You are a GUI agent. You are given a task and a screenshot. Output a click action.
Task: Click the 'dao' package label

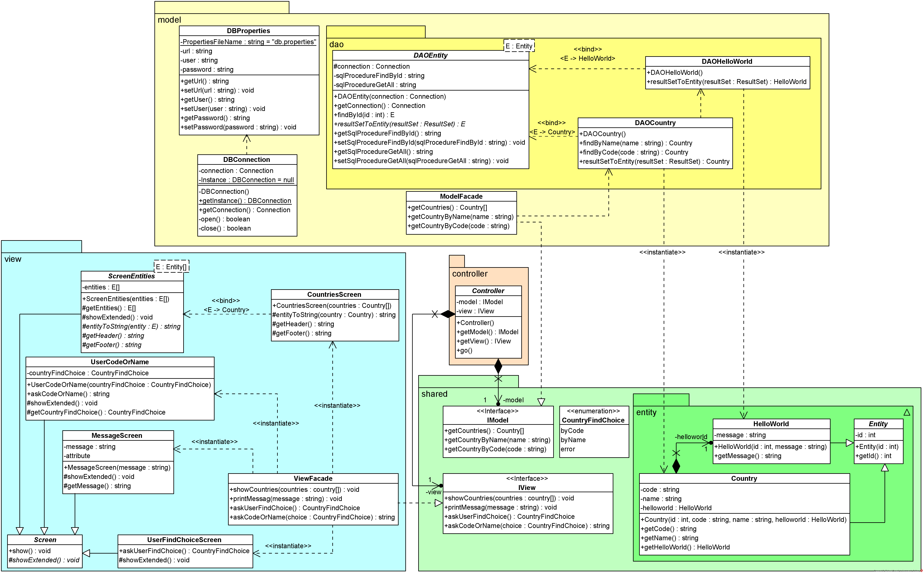(336, 44)
